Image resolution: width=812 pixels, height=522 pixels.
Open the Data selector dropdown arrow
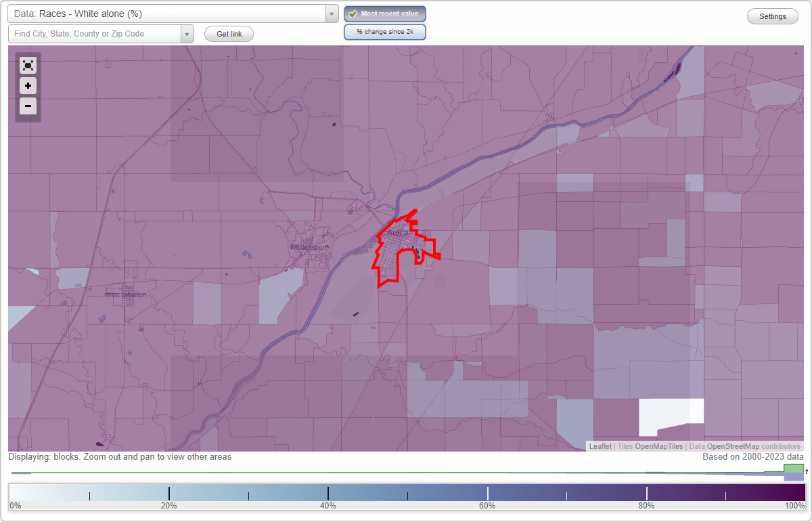(x=331, y=13)
